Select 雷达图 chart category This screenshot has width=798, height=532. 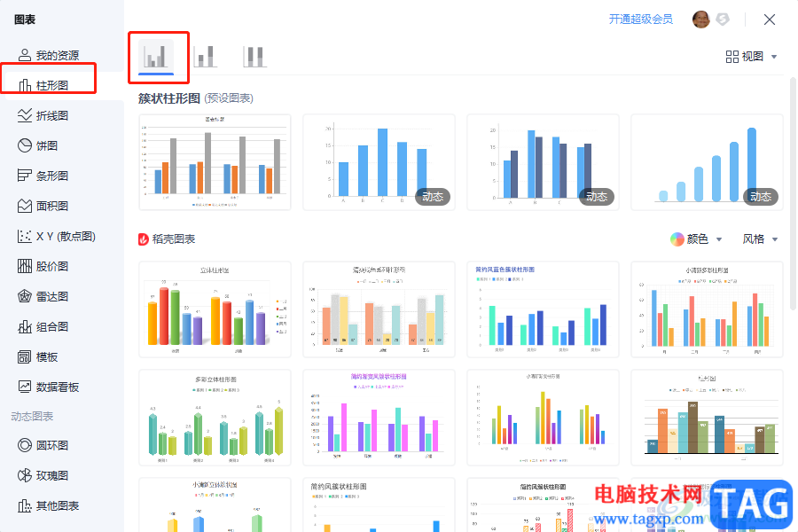43,296
